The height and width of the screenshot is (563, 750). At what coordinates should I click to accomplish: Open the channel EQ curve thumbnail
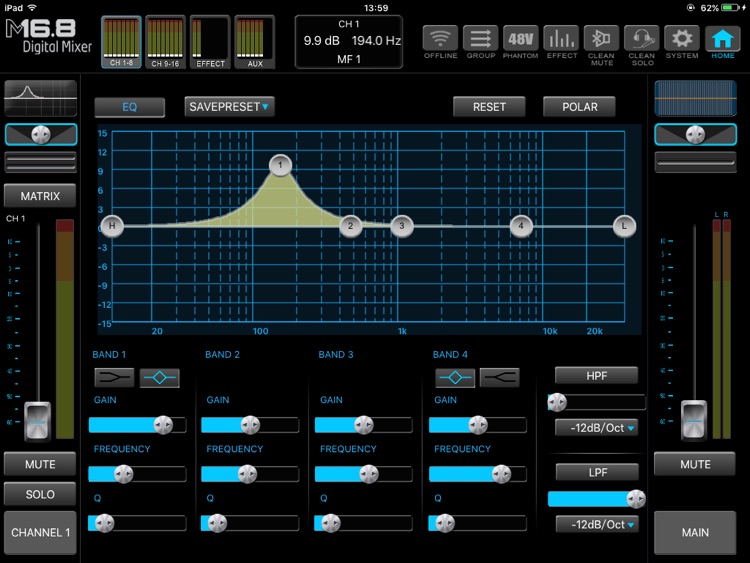pos(41,98)
